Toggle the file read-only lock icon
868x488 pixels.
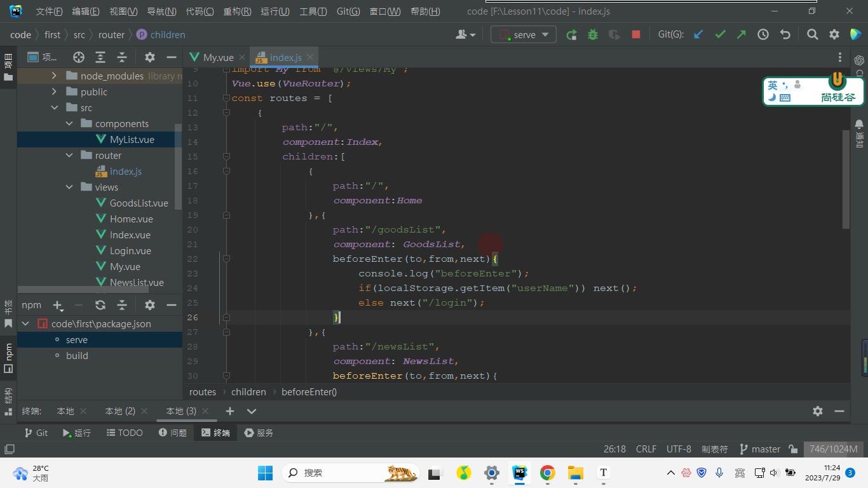click(793, 449)
